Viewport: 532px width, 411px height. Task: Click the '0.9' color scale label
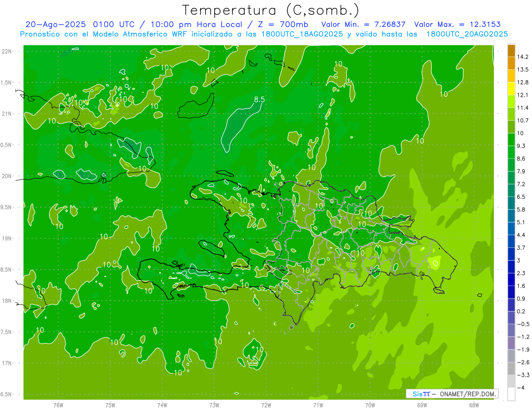pyautogui.click(x=521, y=298)
